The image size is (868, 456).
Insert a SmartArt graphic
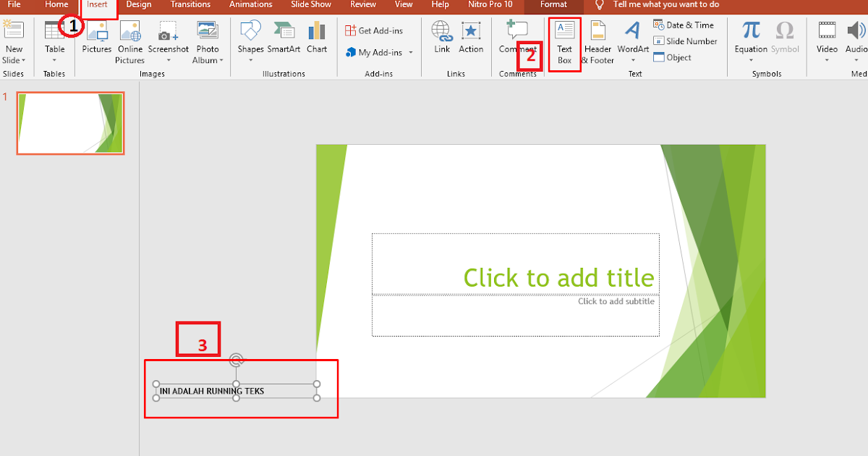(284, 38)
